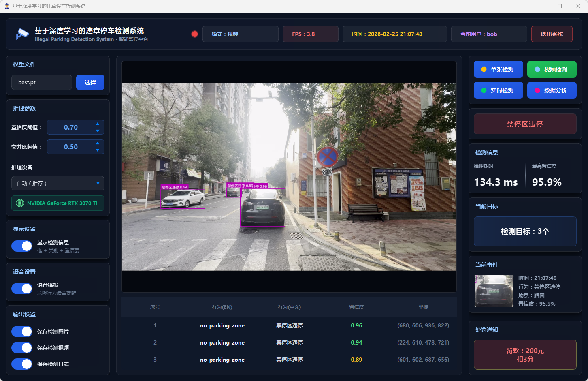Decrease the confidence threshold with down arrow
Screen dimensions: 588x381
[x=98, y=131]
